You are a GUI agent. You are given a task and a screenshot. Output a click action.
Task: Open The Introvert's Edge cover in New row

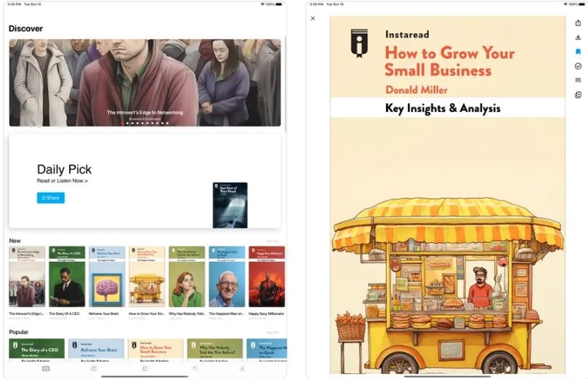(x=27, y=277)
